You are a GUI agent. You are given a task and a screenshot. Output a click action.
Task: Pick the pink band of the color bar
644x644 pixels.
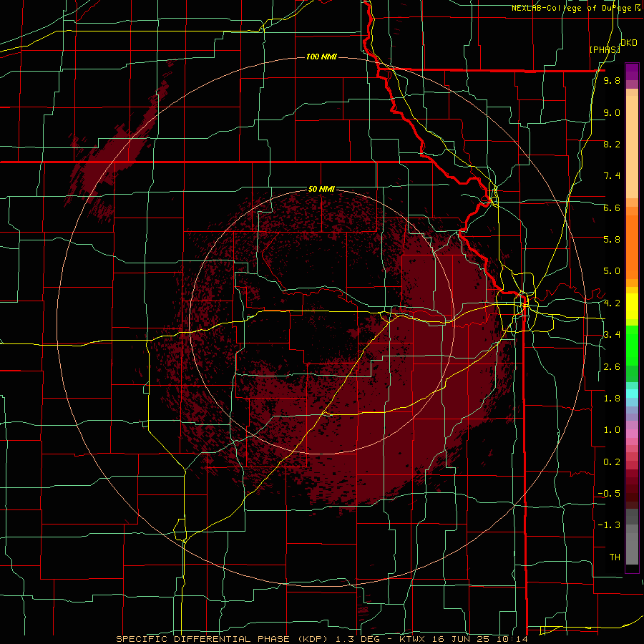pyautogui.click(x=632, y=434)
